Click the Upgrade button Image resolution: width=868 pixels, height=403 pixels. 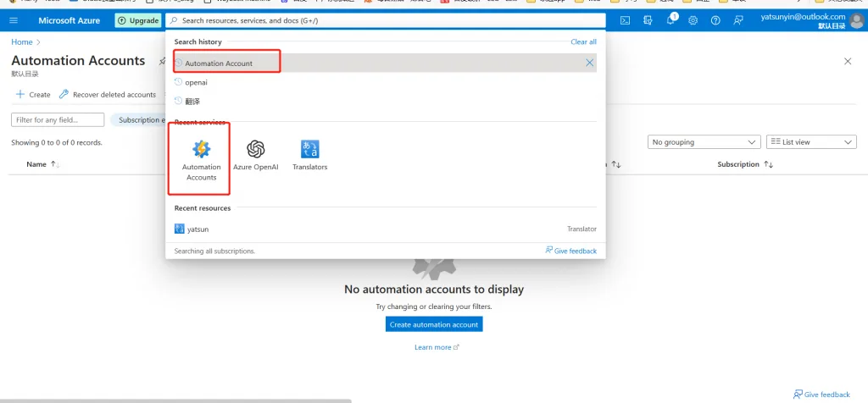tap(138, 20)
